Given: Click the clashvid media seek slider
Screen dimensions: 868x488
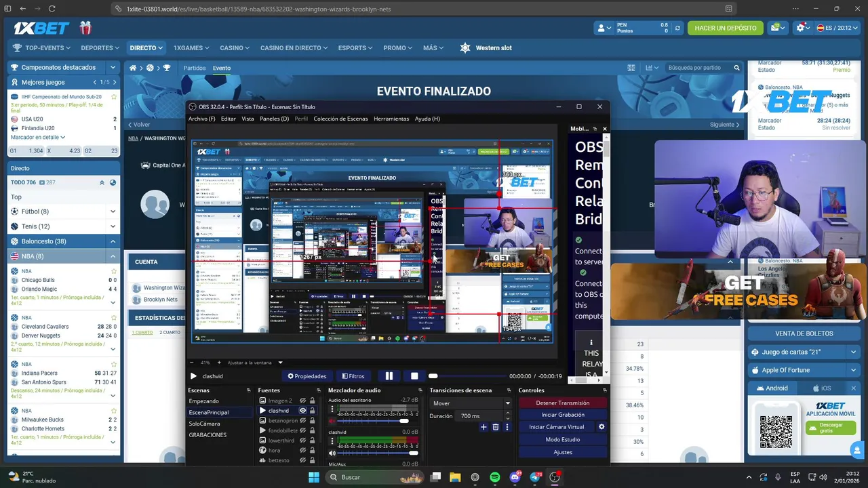Looking at the screenshot, I should coord(468,376).
